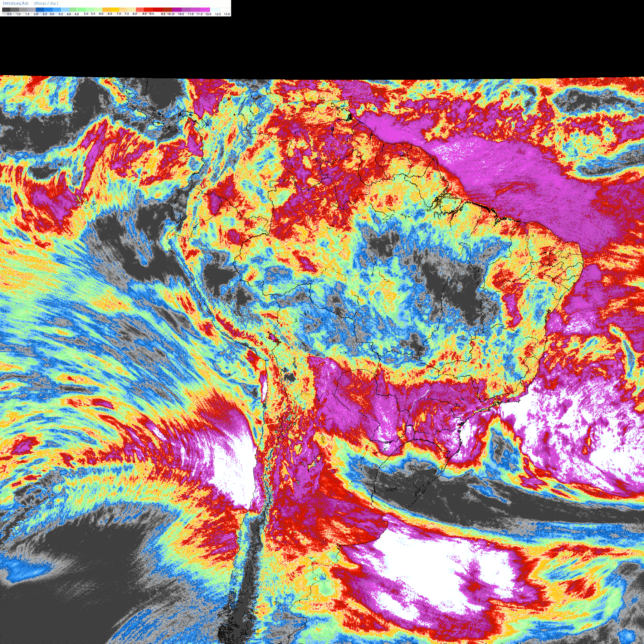Click the '12.5' legend value

click(x=218, y=14)
